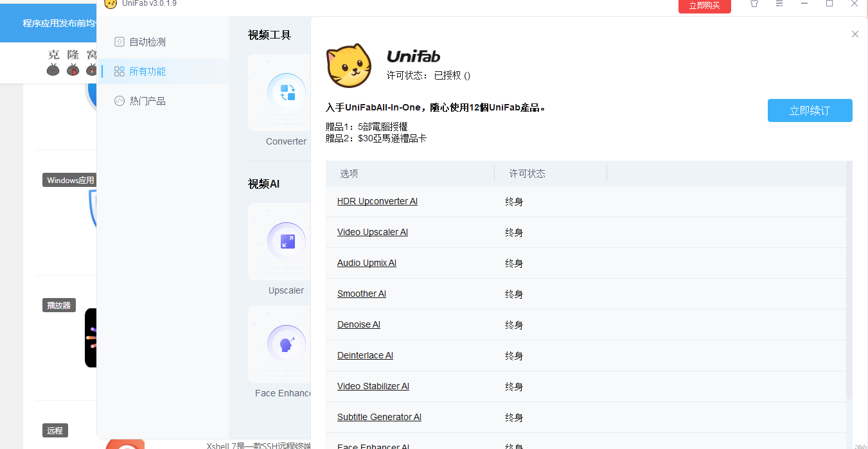Click Windows应用 tag in background page
The image size is (868, 449).
[70, 180]
